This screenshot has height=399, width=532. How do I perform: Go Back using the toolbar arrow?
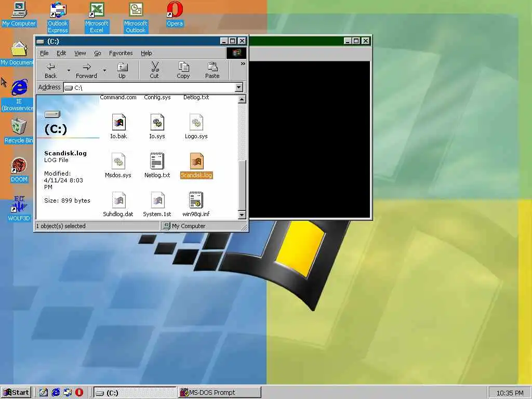pos(51,71)
